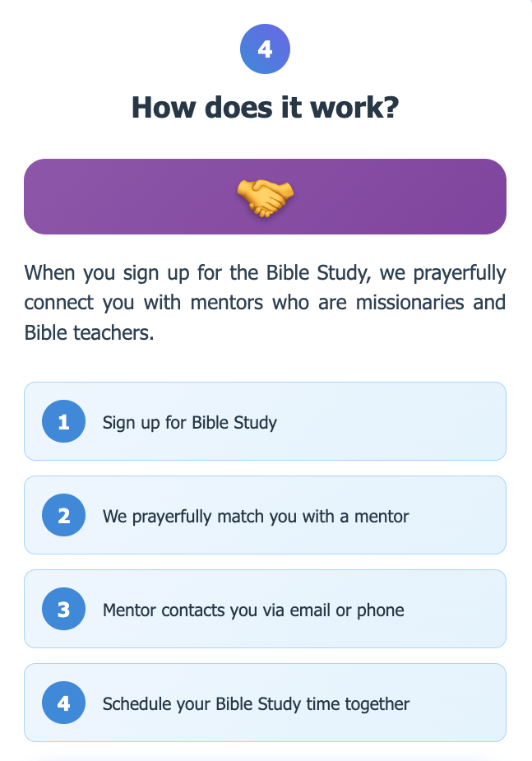The height and width of the screenshot is (761, 532).
Task: Click the word "missionaries" in the paragraph
Action: (x=410, y=303)
